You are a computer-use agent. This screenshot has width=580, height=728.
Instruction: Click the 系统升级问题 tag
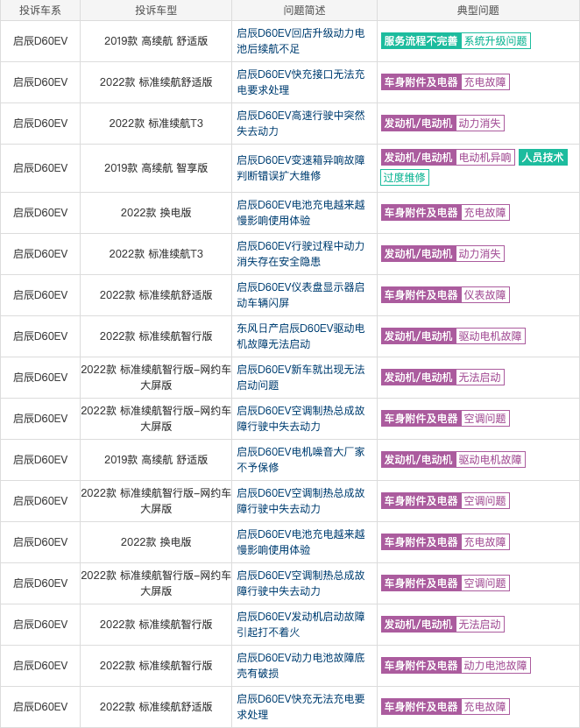click(496, 41)
